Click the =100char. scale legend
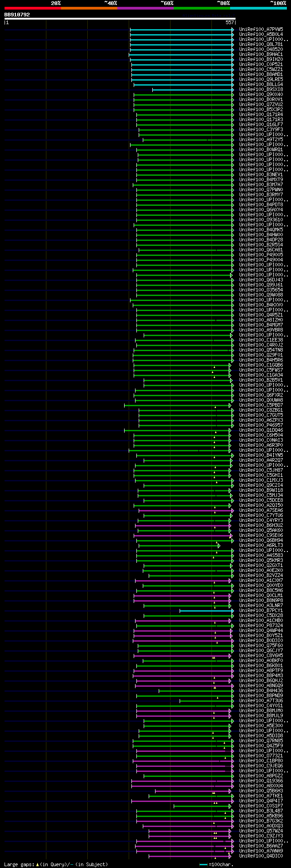The image size is (291, 868). click(216, 864)
